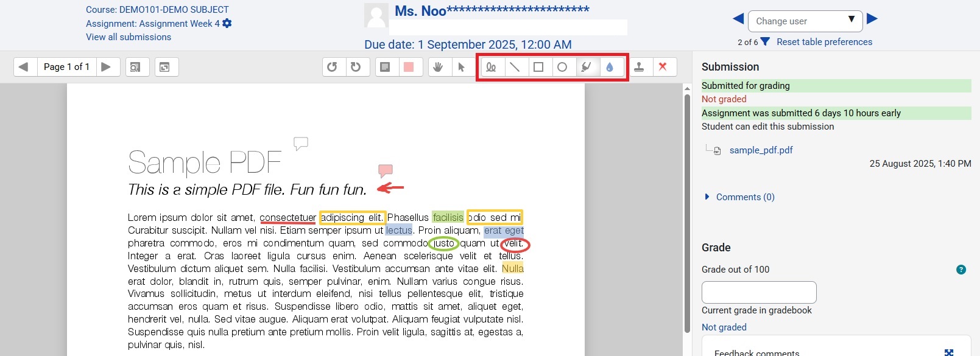Viewport: 980px width, 356px height.
Task: Click the Drag hand tool
Action: point(438,67)
